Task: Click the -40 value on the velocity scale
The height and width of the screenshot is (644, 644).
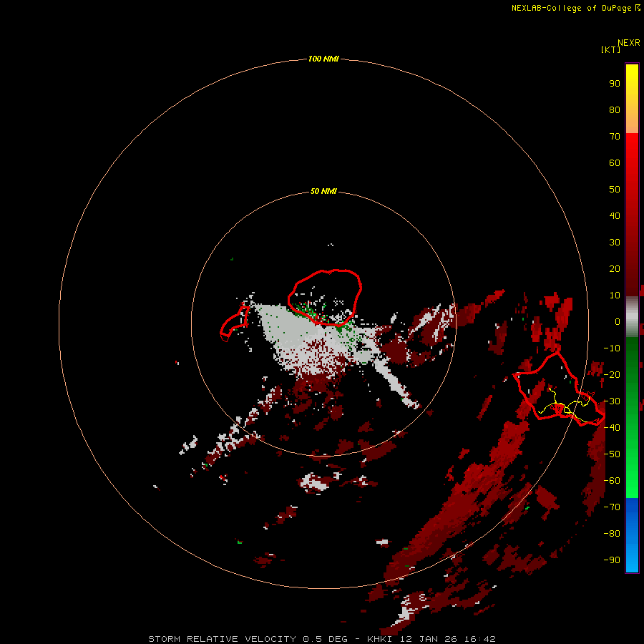Action: click(612, 428)
